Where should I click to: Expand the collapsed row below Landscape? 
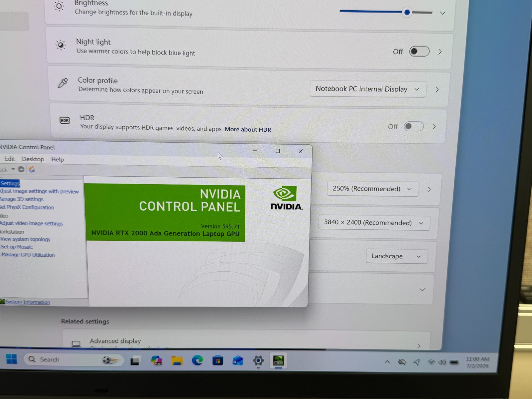tap(422, 290)
